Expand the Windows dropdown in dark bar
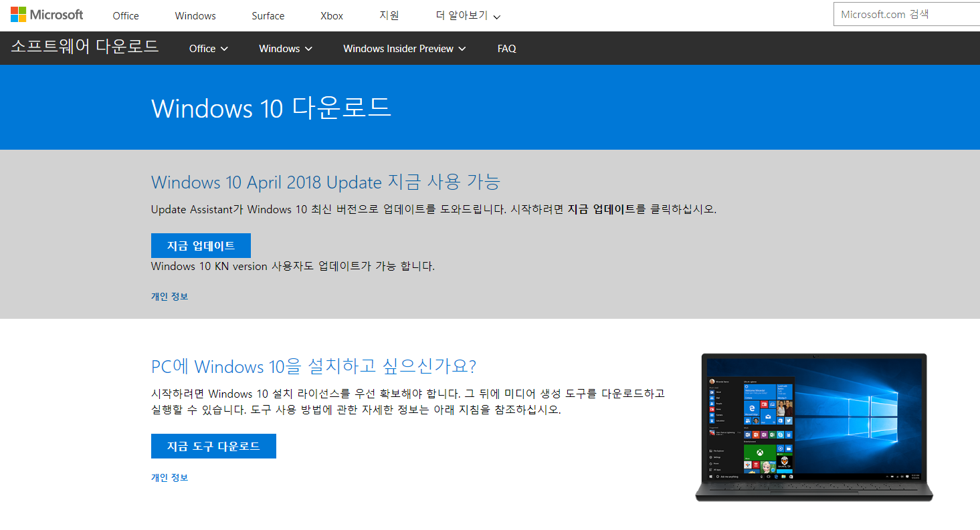 point(286,49)
